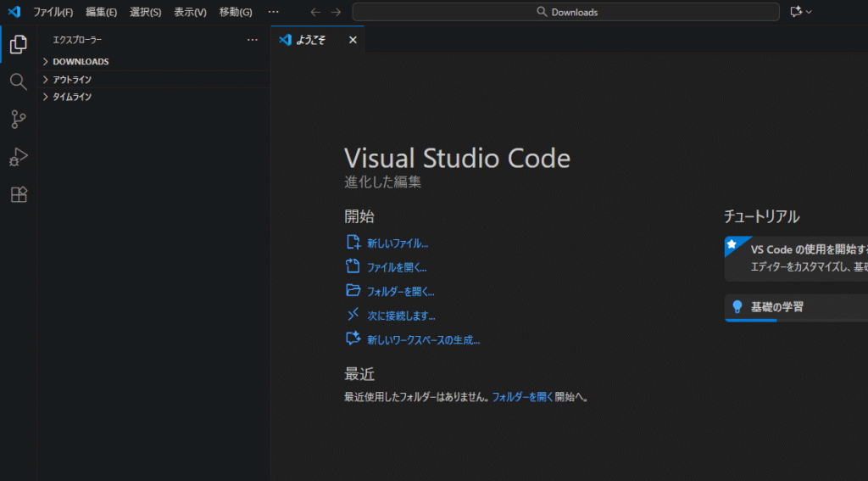
Task: Click the forward navigation arrow
Action: point(337,12)
